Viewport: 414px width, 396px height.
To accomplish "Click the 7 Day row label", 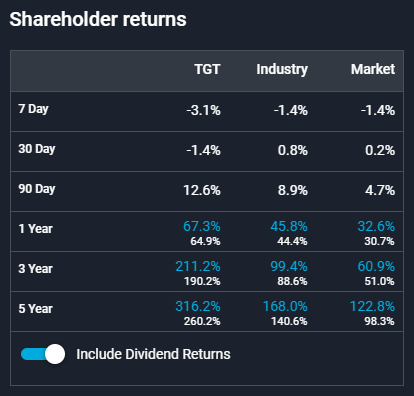I will pos(33,109).
